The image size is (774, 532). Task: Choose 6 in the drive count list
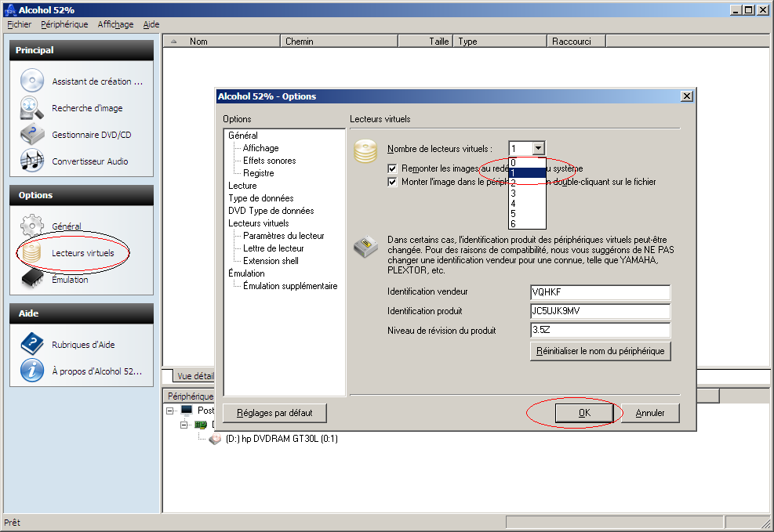(x=527, y=224)
